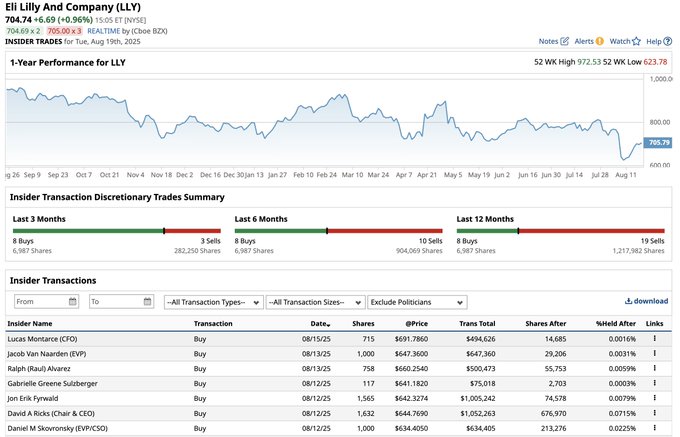Open links menu for David A Ricks row
Viewport: 680px width, 437px height.
(654, 412)
